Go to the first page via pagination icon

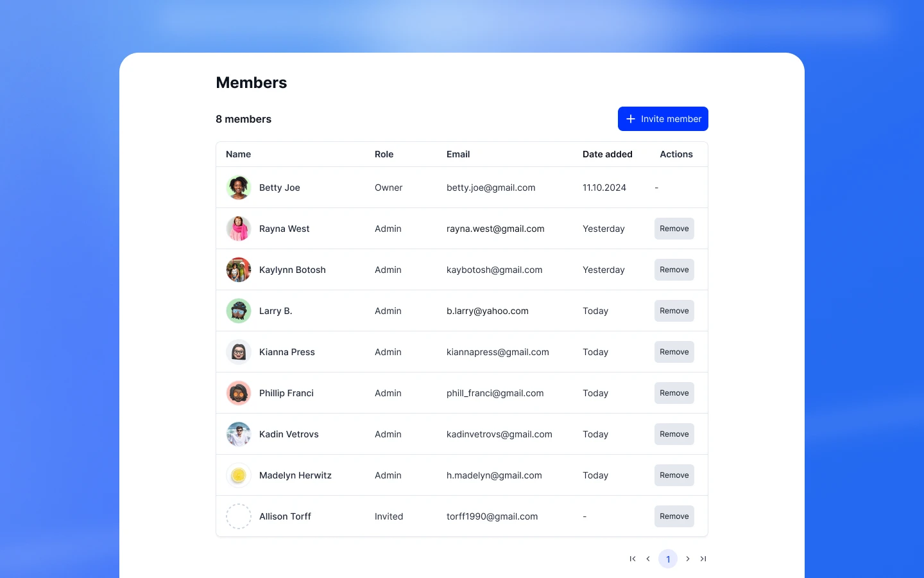[x=633, y=559]
